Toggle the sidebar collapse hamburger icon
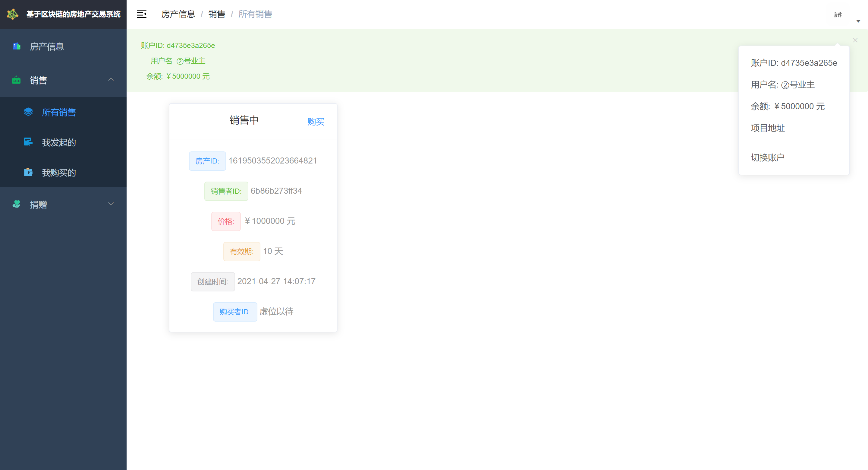The height and width of the screenshot is (470, 868). 142,14
